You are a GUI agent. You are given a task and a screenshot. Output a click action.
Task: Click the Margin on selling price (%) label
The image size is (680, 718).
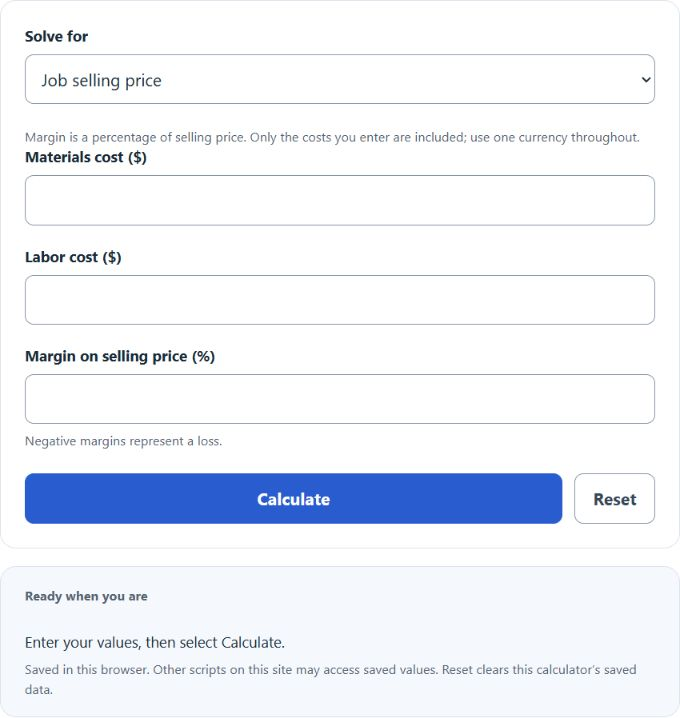(120, 356)
